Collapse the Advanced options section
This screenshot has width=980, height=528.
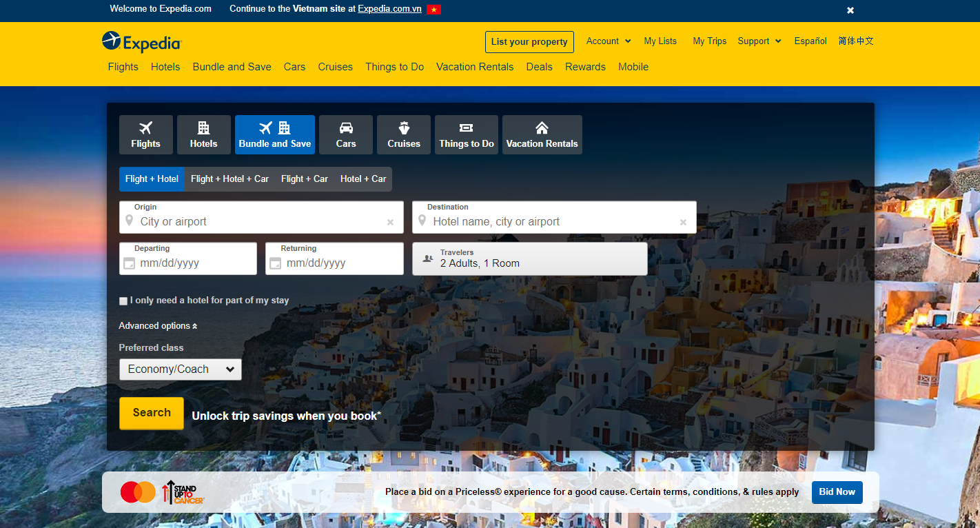(x=158, y=326)
